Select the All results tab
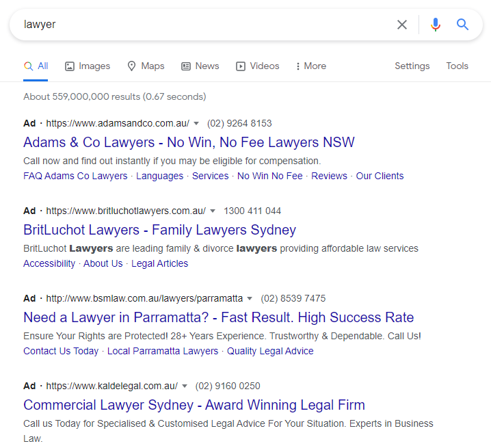Screen dimensions: 491x448 pyautogui.click(x=36, y=66)
